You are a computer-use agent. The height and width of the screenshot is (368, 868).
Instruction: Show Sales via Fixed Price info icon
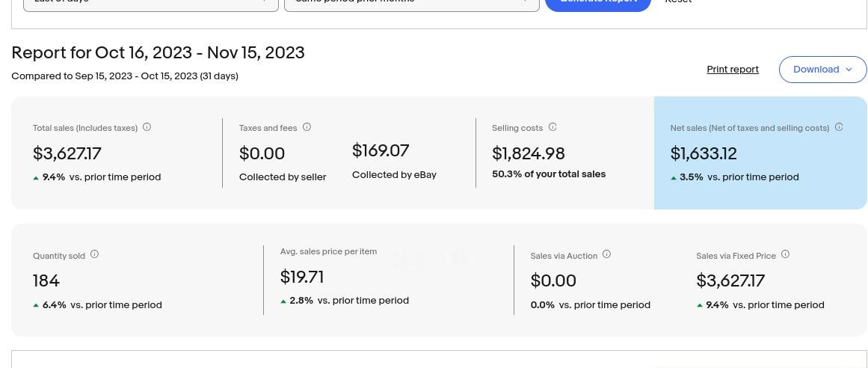(x=785, y=254)
